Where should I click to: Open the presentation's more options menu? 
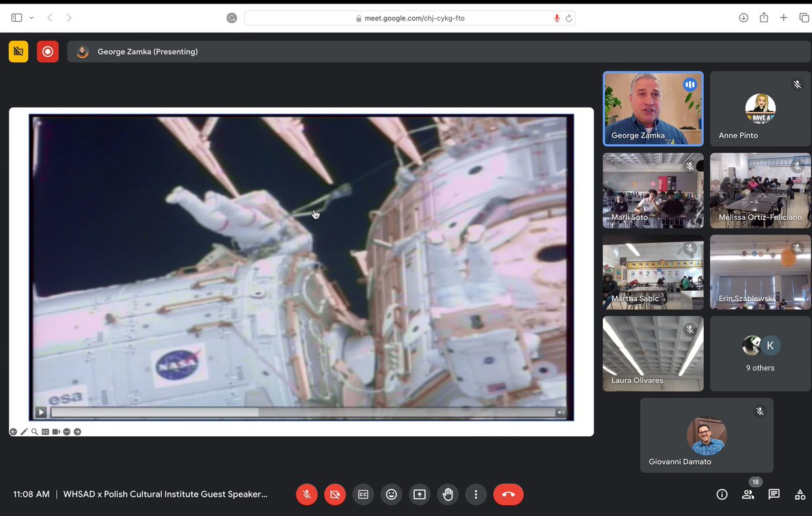click(66, 431)
